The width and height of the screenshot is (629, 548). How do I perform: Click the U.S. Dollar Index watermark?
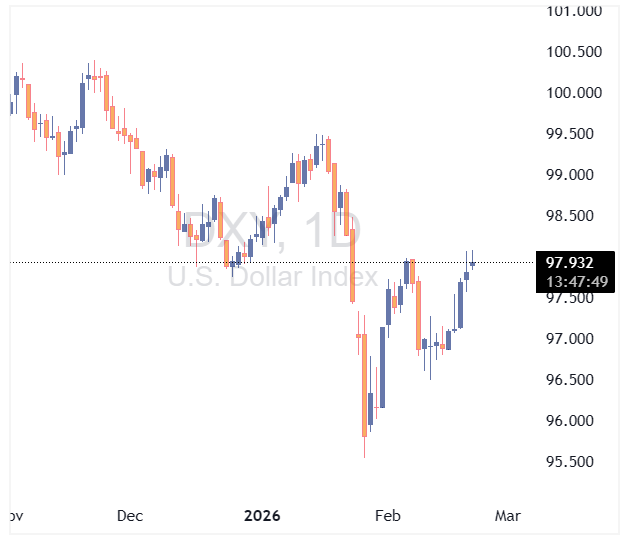click(267, 277)
